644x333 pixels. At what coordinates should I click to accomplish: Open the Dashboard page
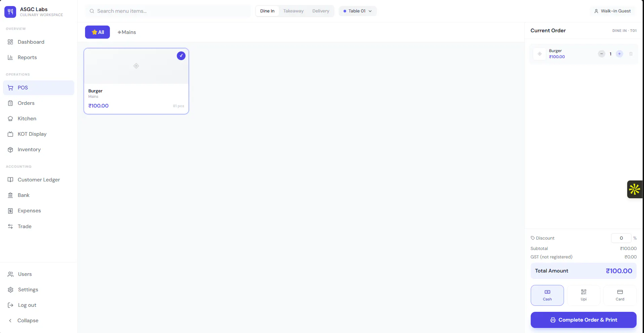pyautogui.click(x=39, y=42)
